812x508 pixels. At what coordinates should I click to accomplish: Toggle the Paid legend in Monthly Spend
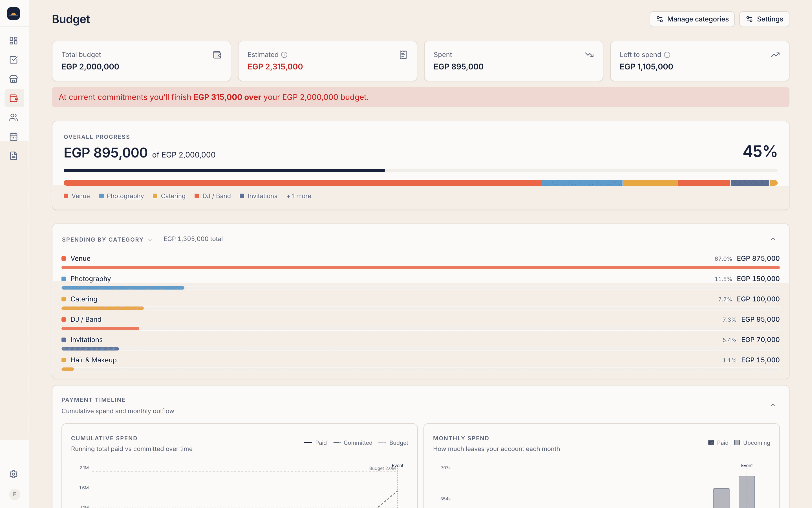click(718, 443)
